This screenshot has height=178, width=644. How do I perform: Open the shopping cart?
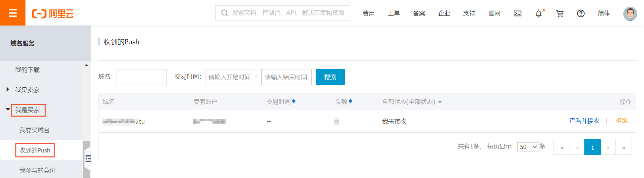[560, 13]
